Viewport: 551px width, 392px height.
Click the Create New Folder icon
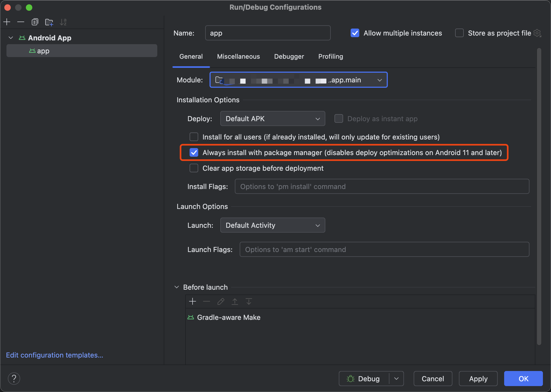coord(49,22)
